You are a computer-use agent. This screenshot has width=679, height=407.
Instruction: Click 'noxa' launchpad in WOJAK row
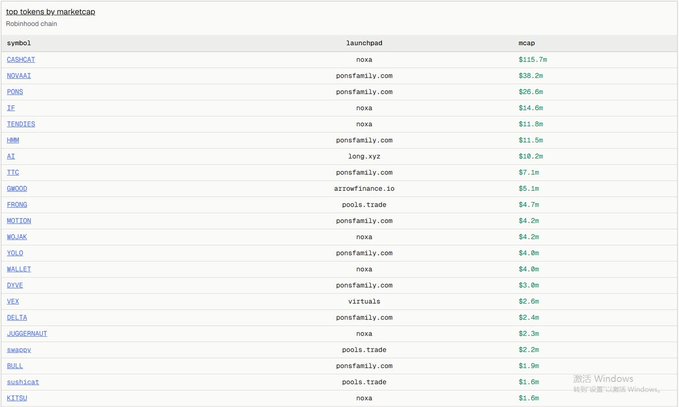pyautogui.click(x=364, y=237)
